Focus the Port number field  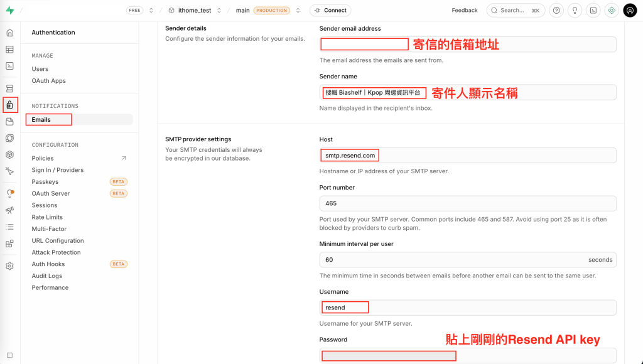click(468, 203)
